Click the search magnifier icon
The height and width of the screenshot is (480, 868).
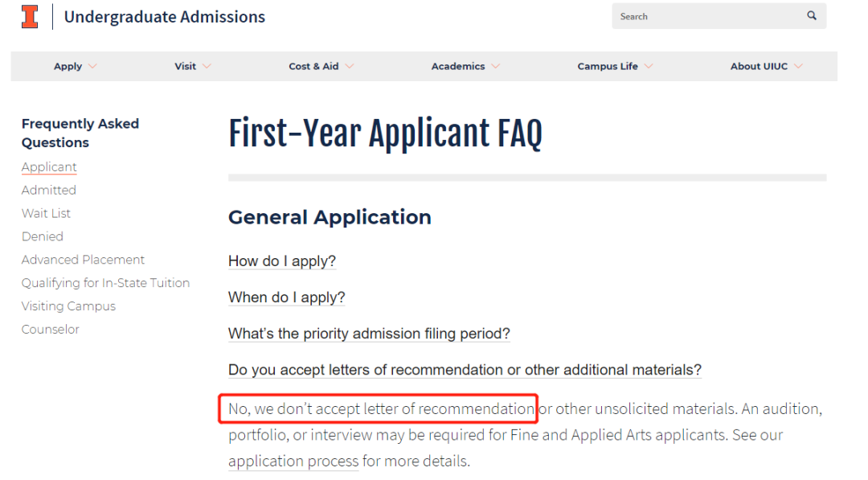pyautogui.click(x=812, y=15)
